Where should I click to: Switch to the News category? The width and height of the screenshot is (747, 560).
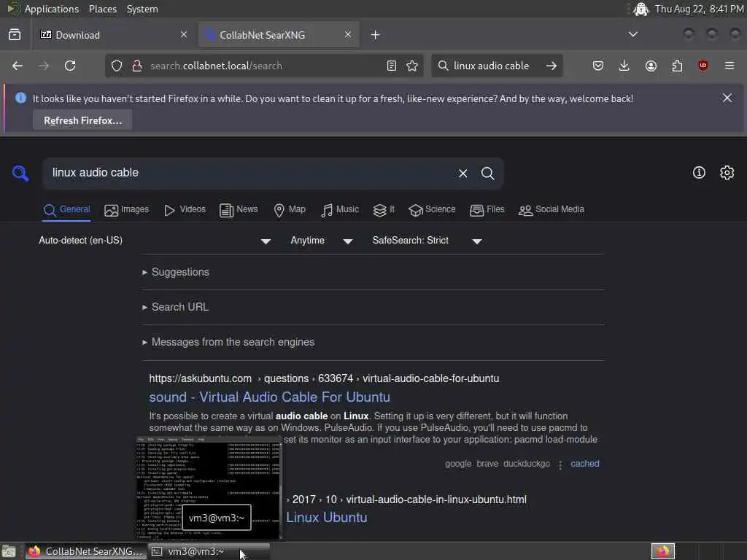coord(239,209)
